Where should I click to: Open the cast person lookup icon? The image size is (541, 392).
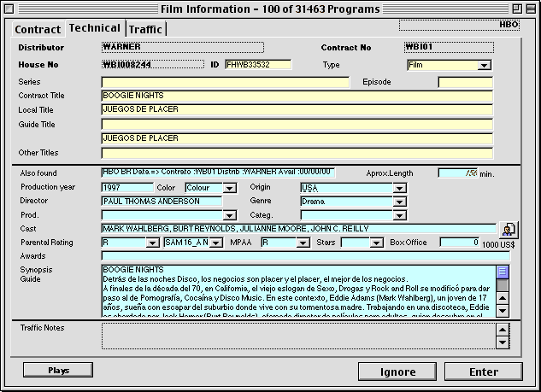[x=509, y=229]
